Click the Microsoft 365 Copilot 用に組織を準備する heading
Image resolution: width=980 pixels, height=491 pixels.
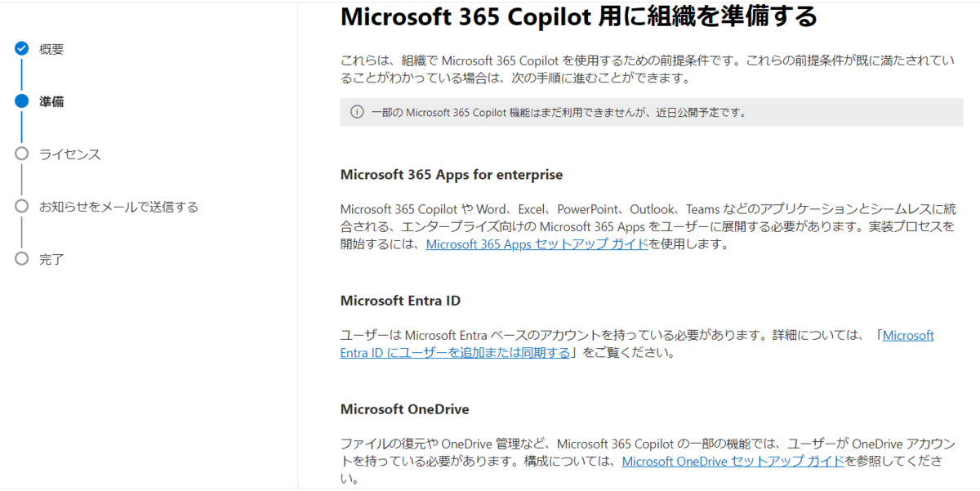pos(579,16)
